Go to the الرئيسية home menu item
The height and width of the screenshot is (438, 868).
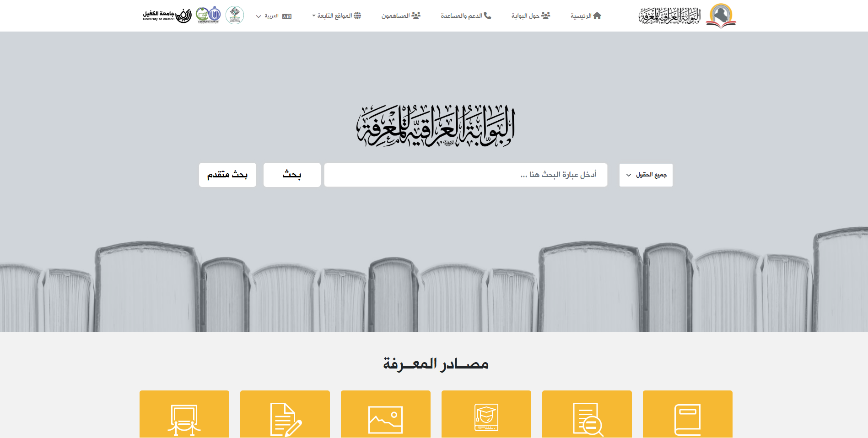pyautogui.click(x=586, y=16)
